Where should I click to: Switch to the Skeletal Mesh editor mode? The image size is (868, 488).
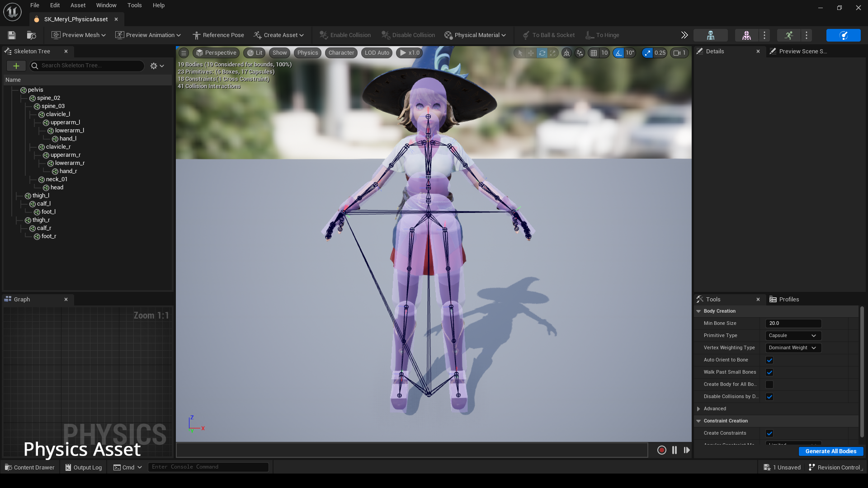click(746, 35)
